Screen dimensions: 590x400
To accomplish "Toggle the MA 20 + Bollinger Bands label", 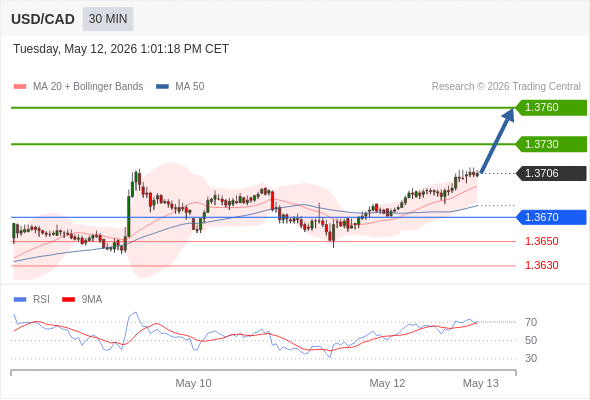I will pos(88,87).
